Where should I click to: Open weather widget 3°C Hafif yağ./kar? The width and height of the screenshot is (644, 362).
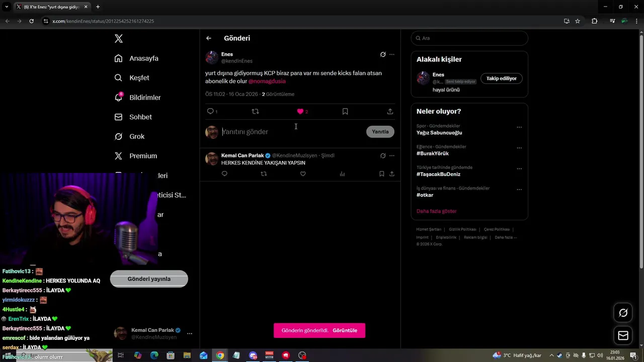[x=517, y=355]
